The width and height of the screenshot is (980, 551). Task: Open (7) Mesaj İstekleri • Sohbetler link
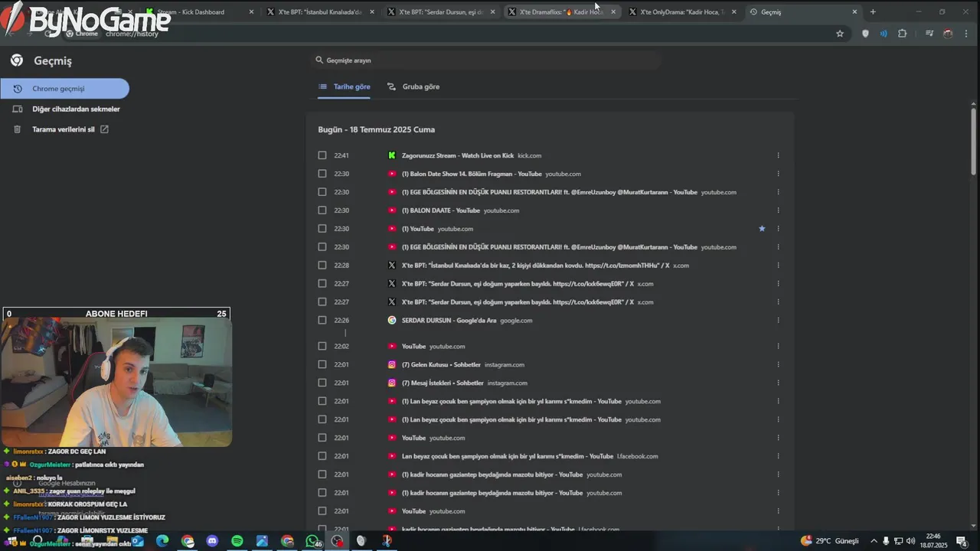click(x=443, y=383)
